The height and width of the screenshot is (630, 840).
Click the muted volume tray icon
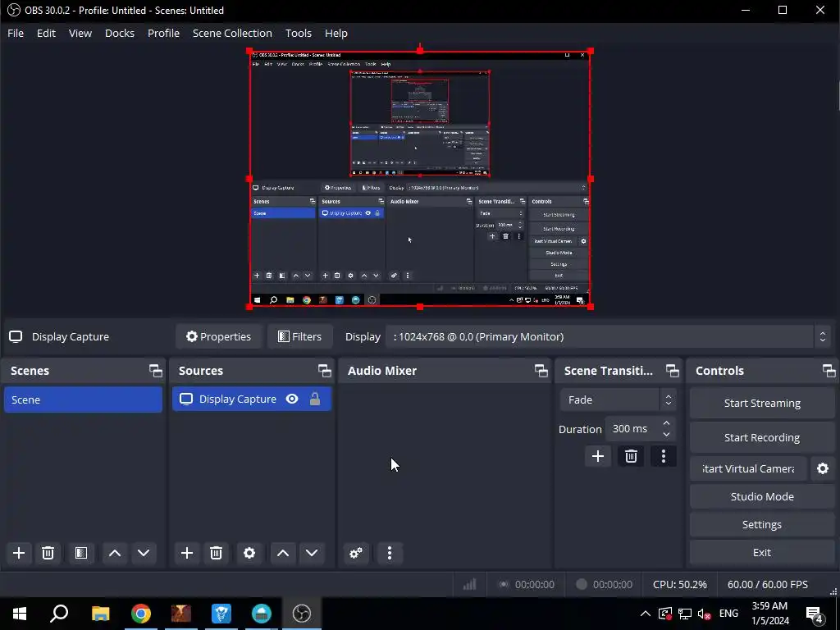(705, 614)
